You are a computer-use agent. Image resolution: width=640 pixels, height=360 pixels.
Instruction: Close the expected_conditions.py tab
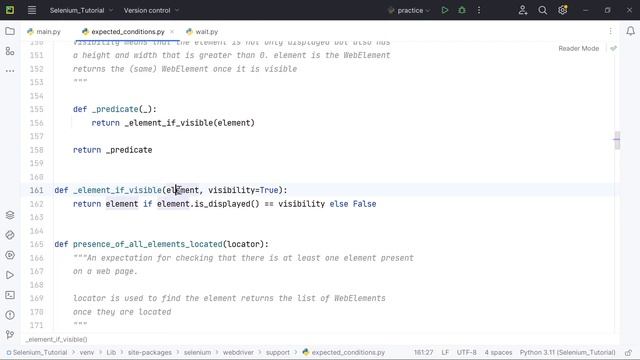click(172, 31)
